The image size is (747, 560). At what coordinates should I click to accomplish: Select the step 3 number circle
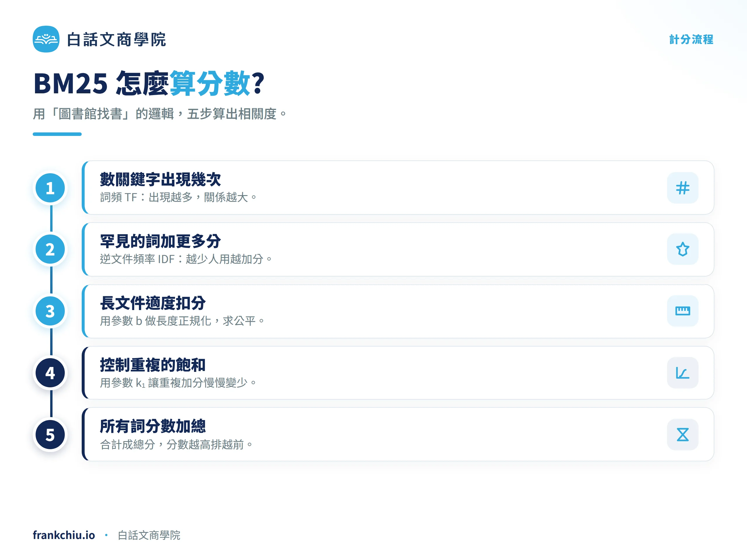click(x=50, y=311)
